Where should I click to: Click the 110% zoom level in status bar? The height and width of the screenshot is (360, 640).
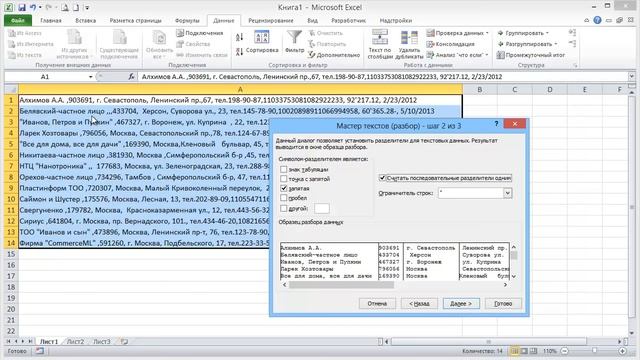coord(549,351)
